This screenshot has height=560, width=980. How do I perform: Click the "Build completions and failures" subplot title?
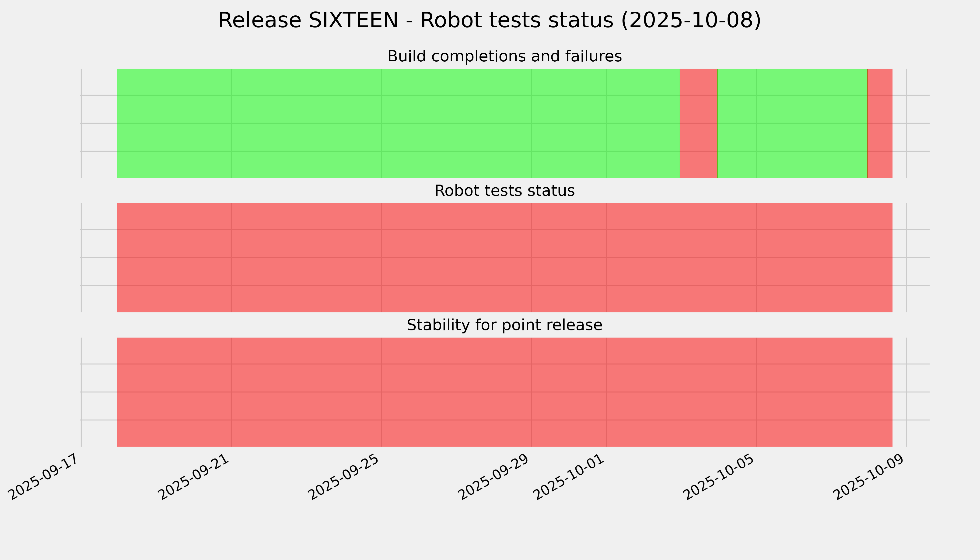pos(504,56)
